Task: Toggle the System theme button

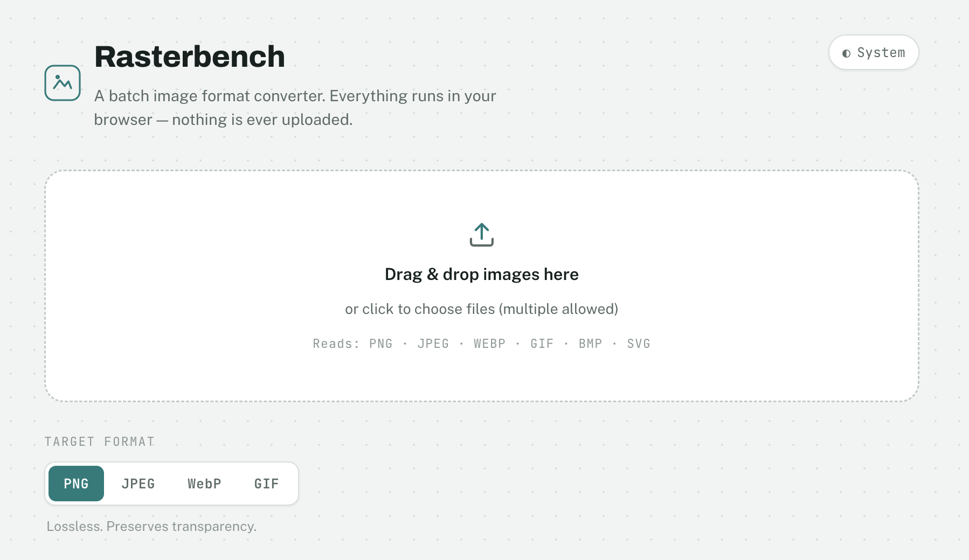Action: tap(874, 52)
